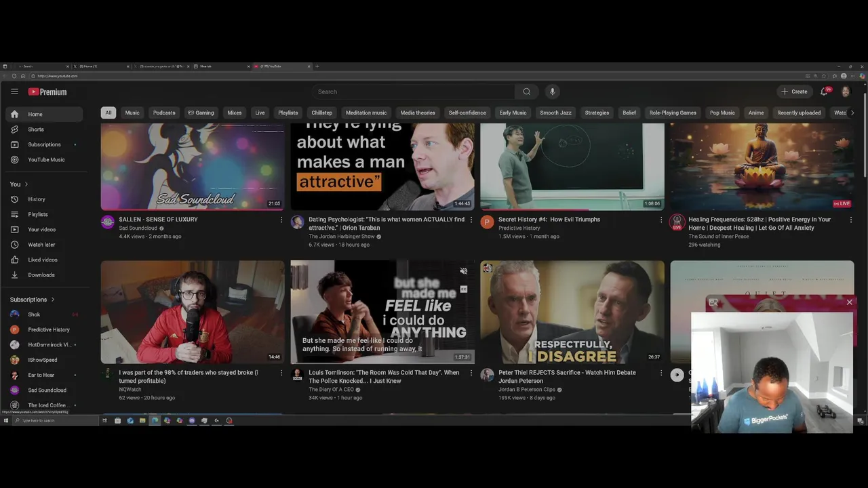
Task: Open more options for Louis Tomlinson video
Action: click(x=471, y=373)
